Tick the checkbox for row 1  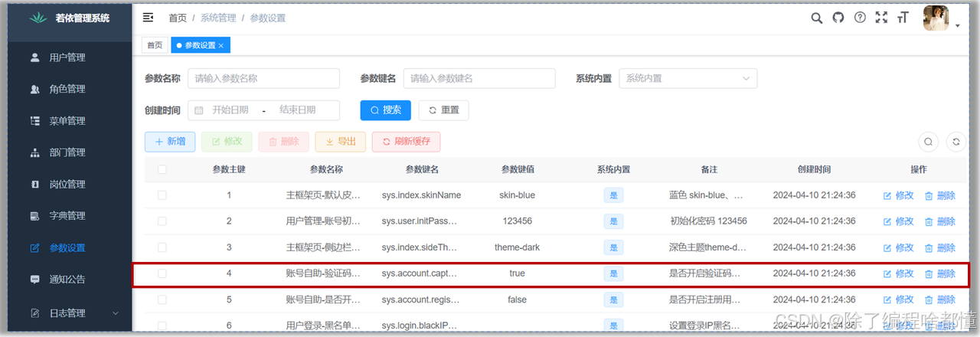pos(162,195)
